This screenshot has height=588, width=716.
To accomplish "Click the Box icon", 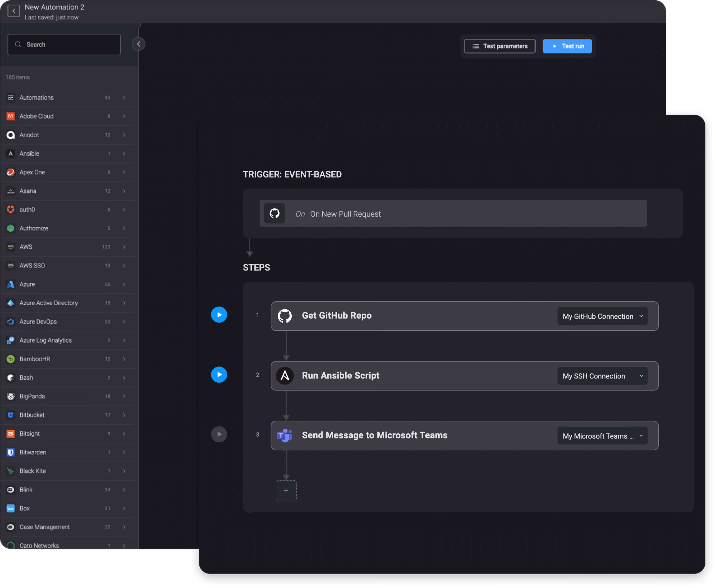I will [11, 509].
